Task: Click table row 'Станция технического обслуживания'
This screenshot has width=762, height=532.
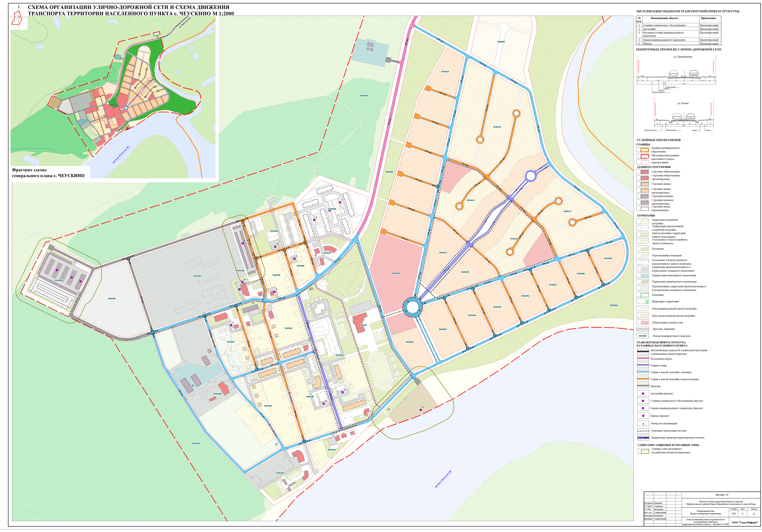Action: pos(679,25)
